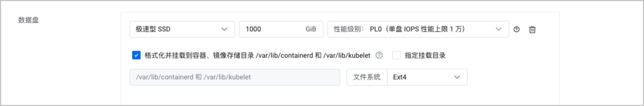
Task: Toggle via the 指定挂载目录 label text
Action: (x=425, y=55)
